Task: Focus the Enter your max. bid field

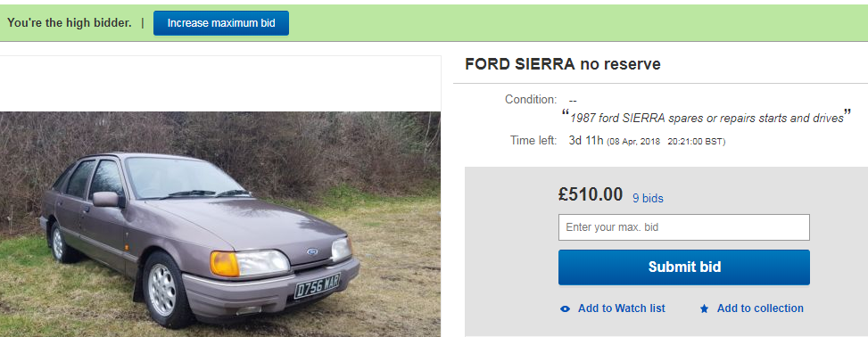Action: (x=683, y=227)
